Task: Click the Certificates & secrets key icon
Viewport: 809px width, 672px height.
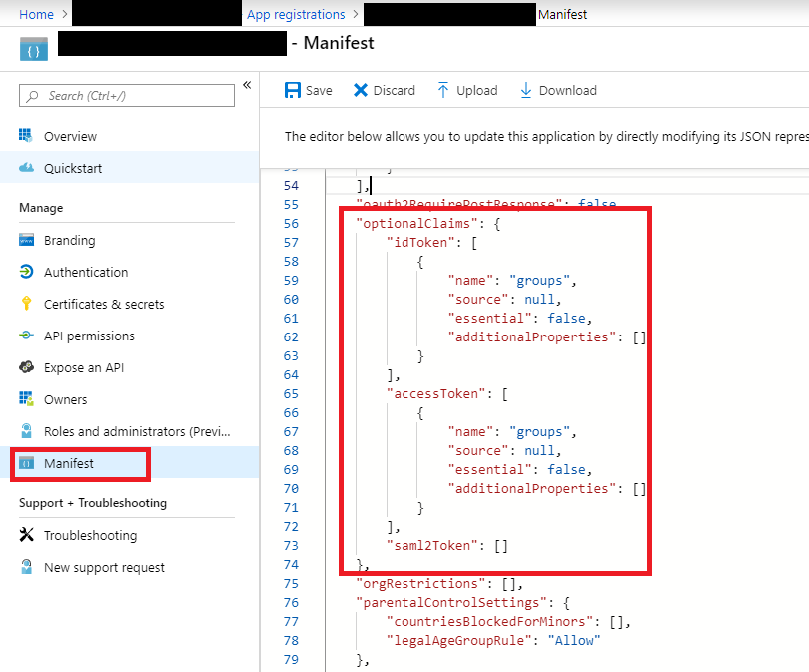Action: coord(27,304)
